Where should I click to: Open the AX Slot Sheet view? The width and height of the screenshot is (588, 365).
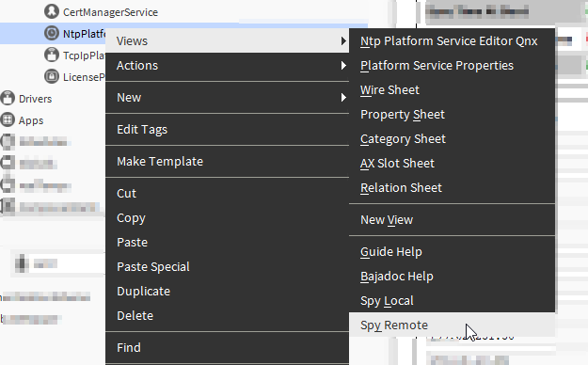coord(452,163)
